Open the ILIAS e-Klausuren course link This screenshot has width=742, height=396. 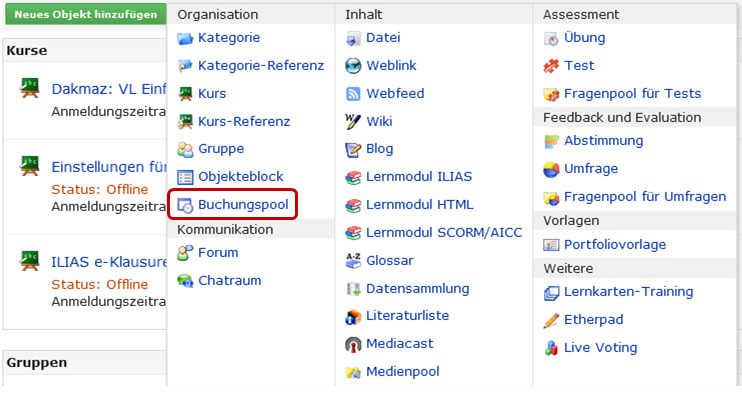coord(109,262)
